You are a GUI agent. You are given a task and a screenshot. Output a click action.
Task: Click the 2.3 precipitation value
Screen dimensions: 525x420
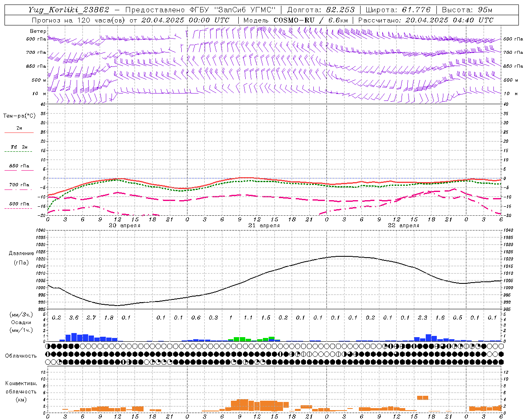click(x=422, y=318)
